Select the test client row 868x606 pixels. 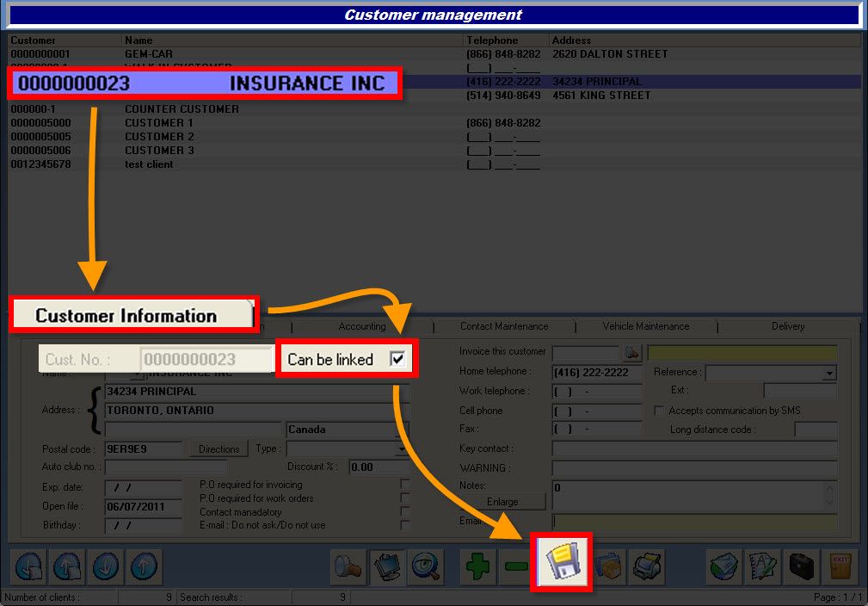(x=434, y=164)
